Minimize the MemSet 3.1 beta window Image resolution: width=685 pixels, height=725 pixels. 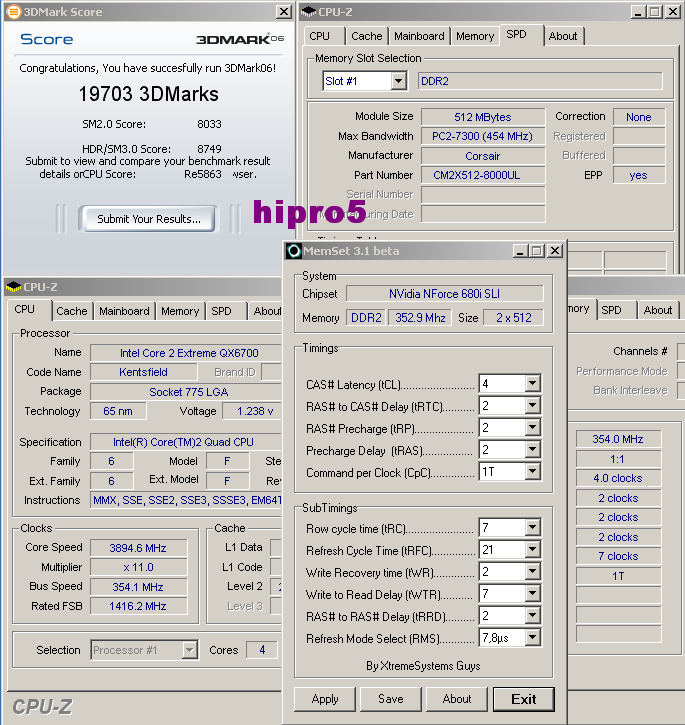[520, 251]
